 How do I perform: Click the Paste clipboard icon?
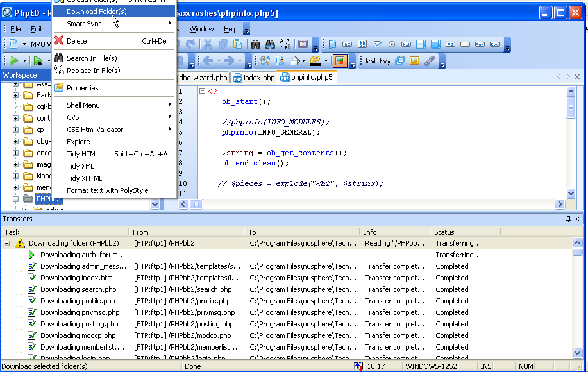237,44
